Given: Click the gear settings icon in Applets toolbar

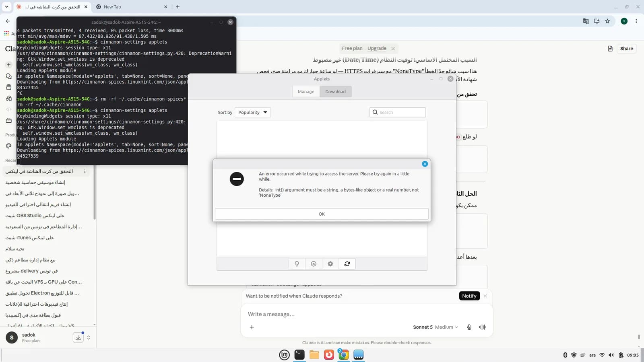Looking at the screenshot, I should point(330,264).
